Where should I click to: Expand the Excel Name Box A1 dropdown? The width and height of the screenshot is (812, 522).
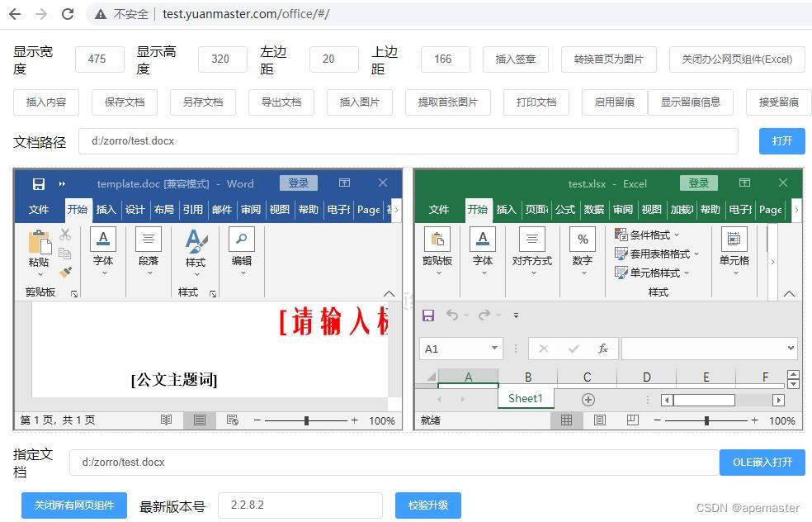(x=494, y=348)
